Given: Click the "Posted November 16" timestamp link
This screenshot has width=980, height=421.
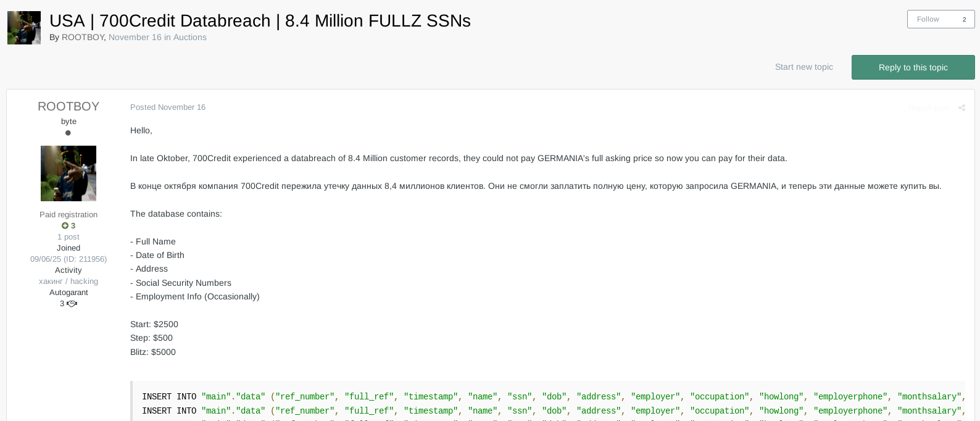Looking at the screenshot, I should coord(168,107).
